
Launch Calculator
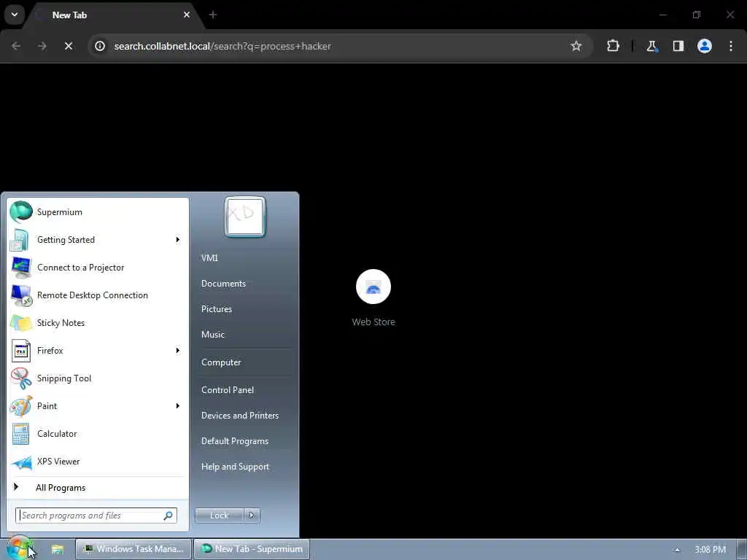[98, 433]
